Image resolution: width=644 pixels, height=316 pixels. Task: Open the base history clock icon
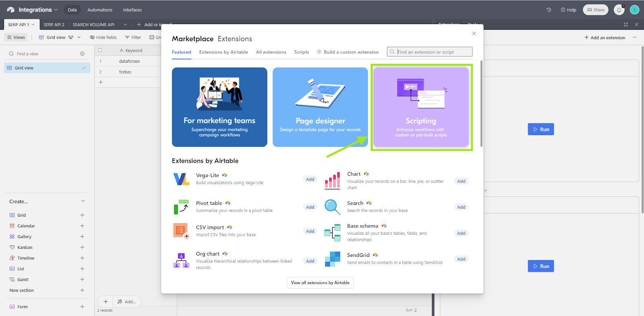[549, 10]
